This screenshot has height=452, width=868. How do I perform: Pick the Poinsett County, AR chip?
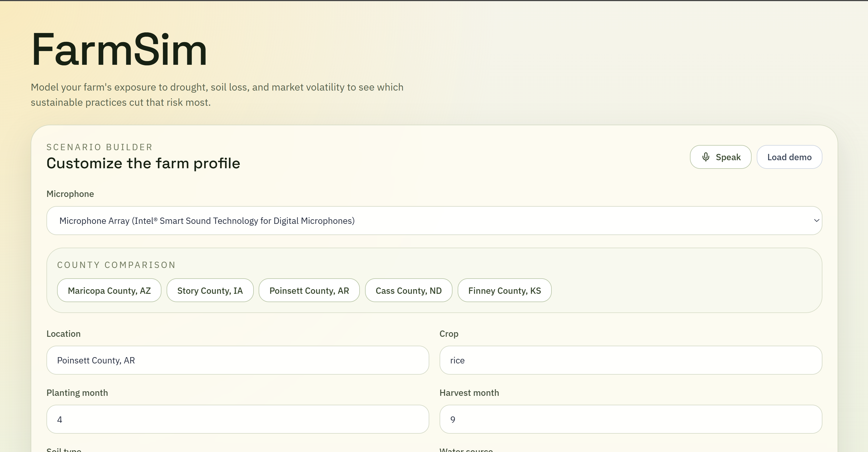point(309,290)
